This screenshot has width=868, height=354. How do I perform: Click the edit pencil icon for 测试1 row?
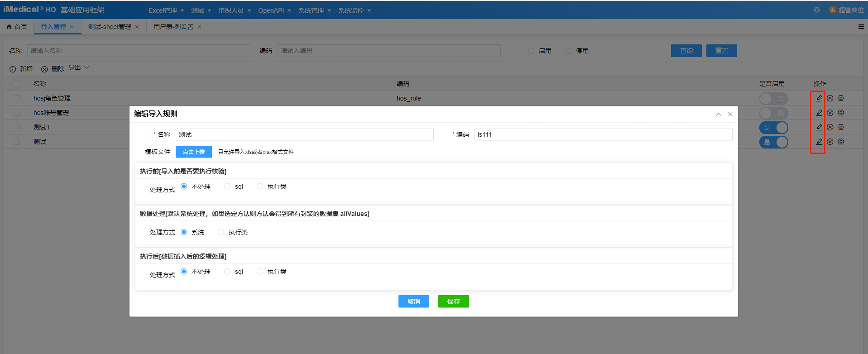tap(819, 127)
